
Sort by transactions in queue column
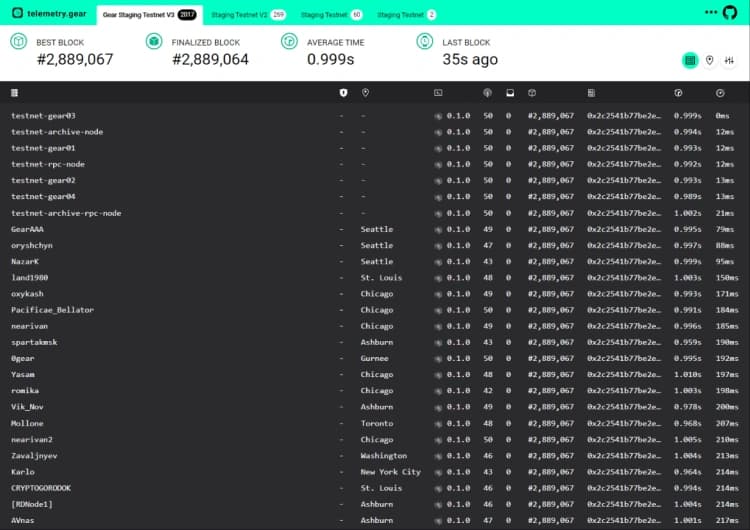(508, 93)
